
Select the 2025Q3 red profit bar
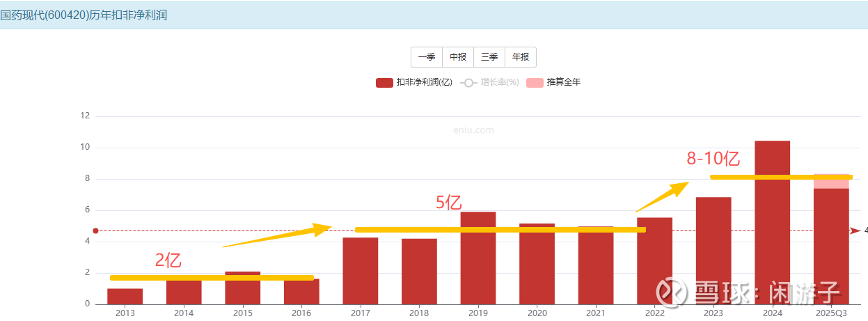(x=831, y=246)
